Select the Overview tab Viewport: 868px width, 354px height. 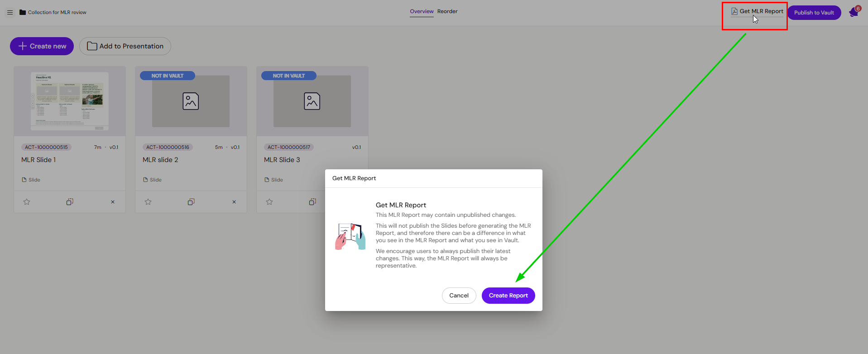click(422, 11)
